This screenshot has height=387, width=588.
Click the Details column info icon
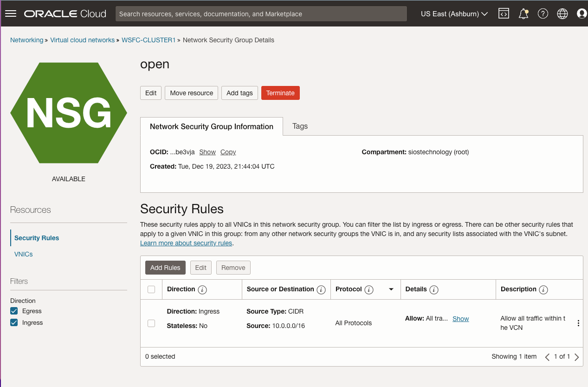point(434,289)
